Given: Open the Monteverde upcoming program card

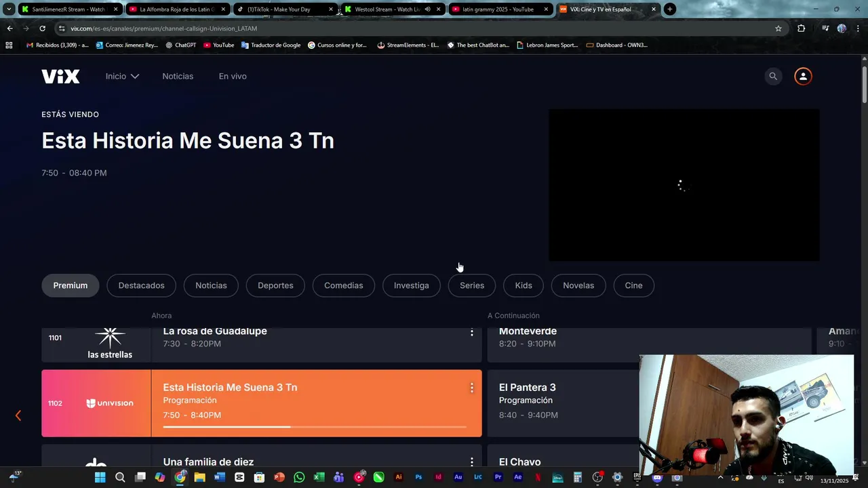Looking at the screenshot, I should [649, 344].
